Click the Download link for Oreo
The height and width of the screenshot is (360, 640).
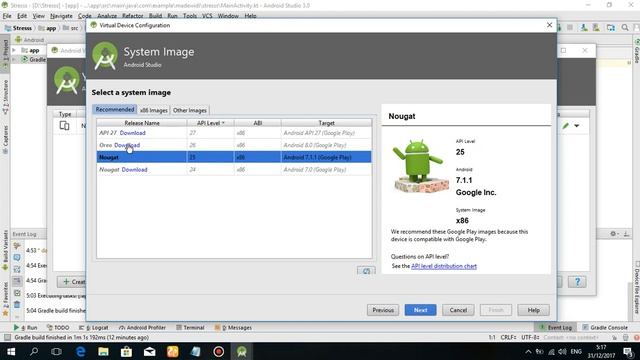tap(127, 145)
